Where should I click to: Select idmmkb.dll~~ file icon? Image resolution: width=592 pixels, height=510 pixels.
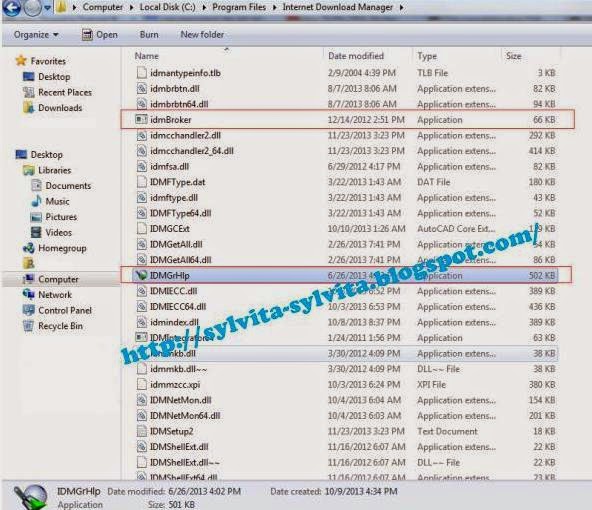pyautogui.click(x=141, y=369)
